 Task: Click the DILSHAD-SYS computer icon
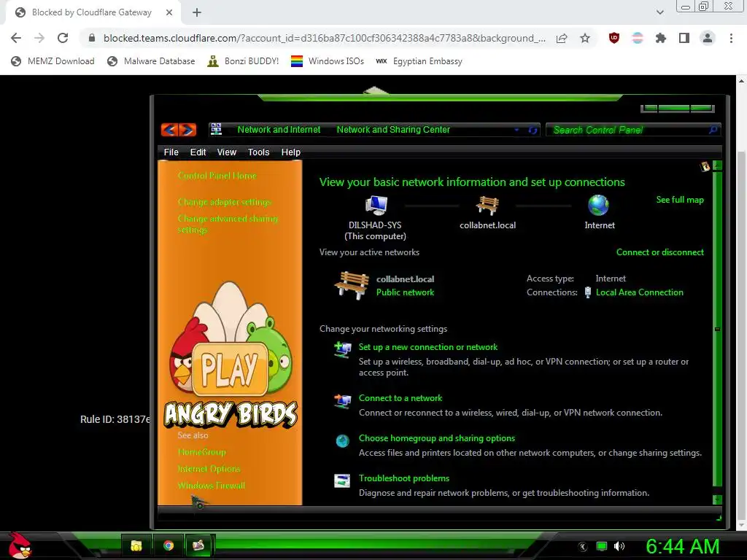[376, 205]
